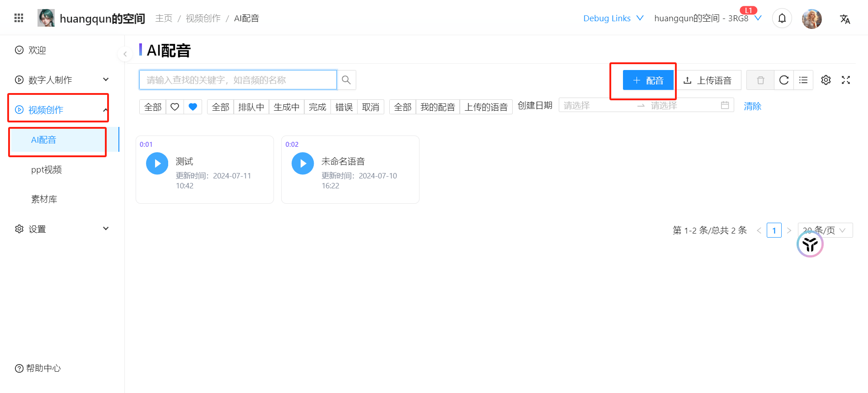868x393 pixels.
Task: Open the 20 条/页 page size dropdown
Action: pos(825,230)
